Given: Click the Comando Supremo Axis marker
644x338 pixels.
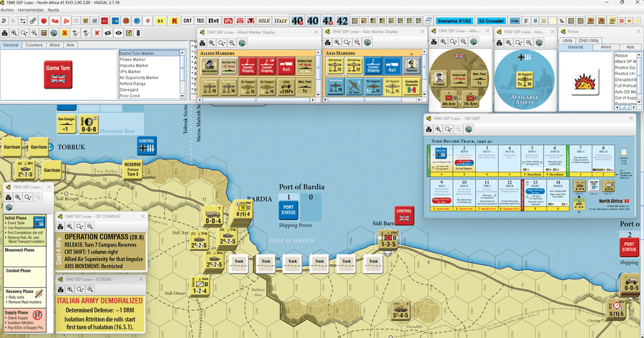Looking at the screenshot, I should click(x=411, y=86).
